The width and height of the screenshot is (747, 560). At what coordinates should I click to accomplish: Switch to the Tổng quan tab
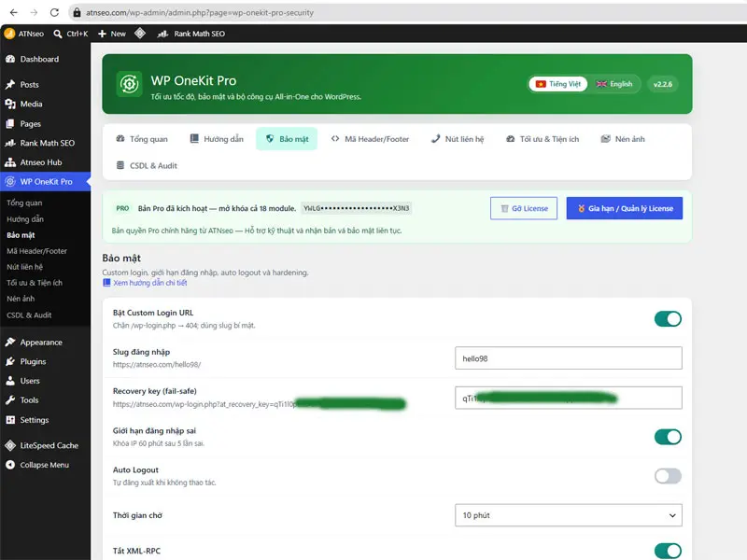click(x=142, y=139)
